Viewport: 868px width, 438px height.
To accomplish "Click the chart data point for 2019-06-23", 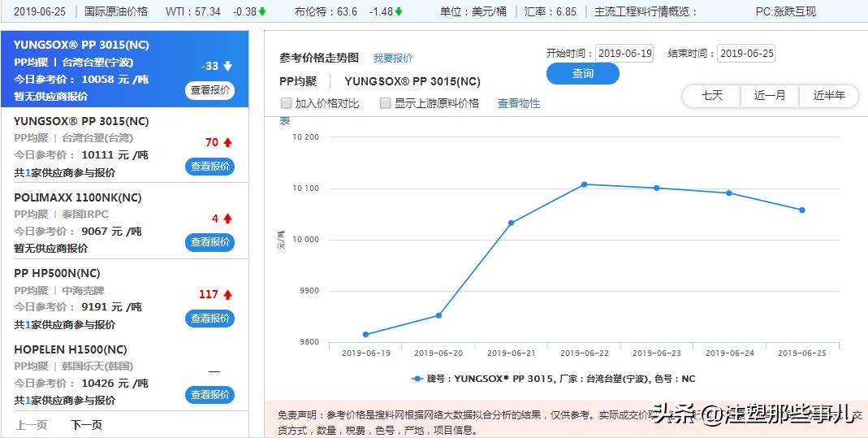I will click(x=657, y=189).
